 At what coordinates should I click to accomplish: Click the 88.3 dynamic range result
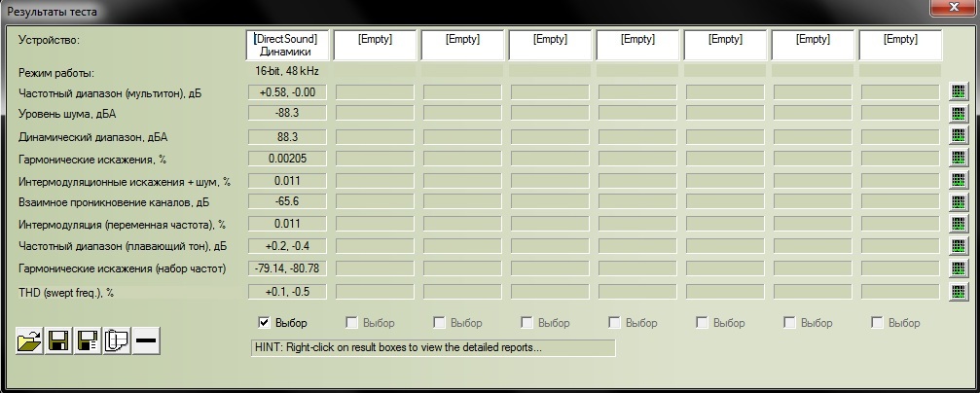[288, 136]
